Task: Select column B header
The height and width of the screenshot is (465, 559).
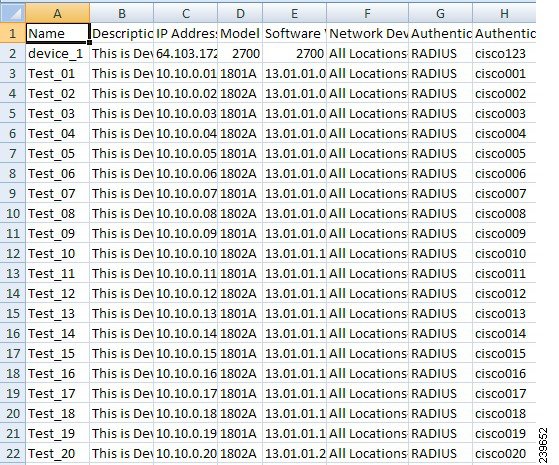Action: point(122,13)
